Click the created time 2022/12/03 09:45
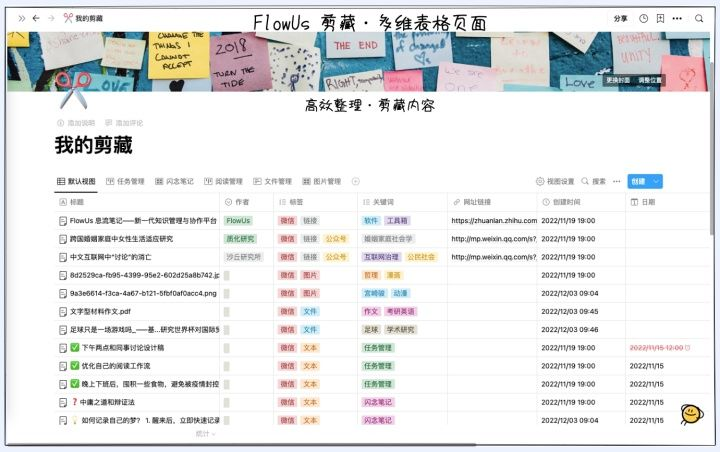Image resolution: width=720 pixels, height=452 pixels. click(x=570, y=311)
